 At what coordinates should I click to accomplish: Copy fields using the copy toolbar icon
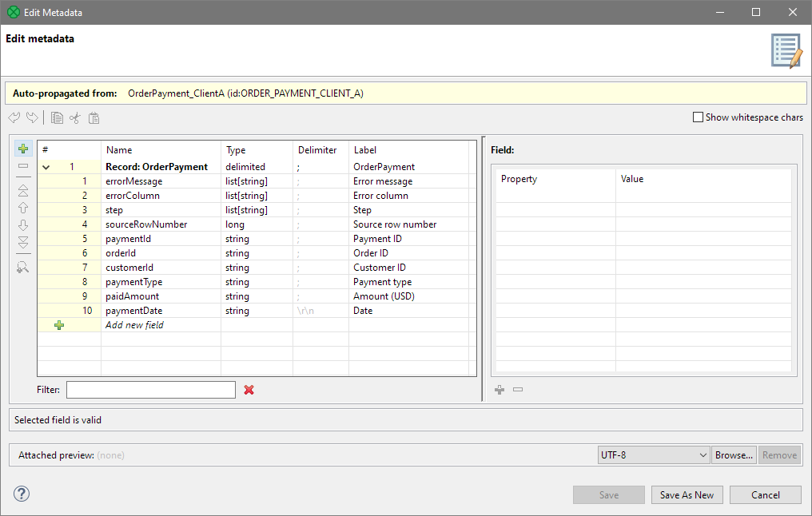[57, 117]
